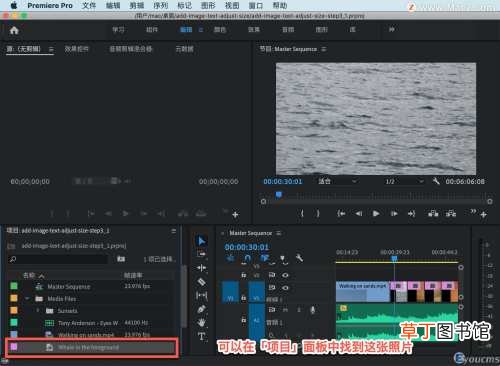The height and width of the screenshot is (366, 500).
Task: Open the 窗口 menu
Action: coord(256,6)
